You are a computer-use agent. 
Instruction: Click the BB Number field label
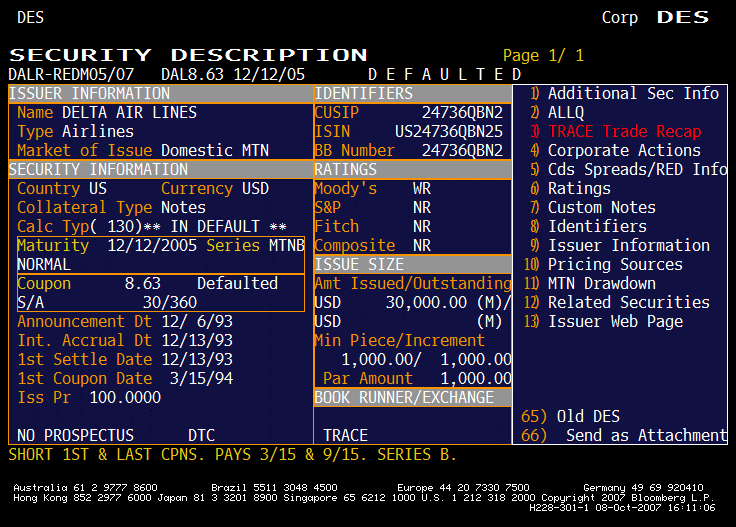click(x=354, y=151)
